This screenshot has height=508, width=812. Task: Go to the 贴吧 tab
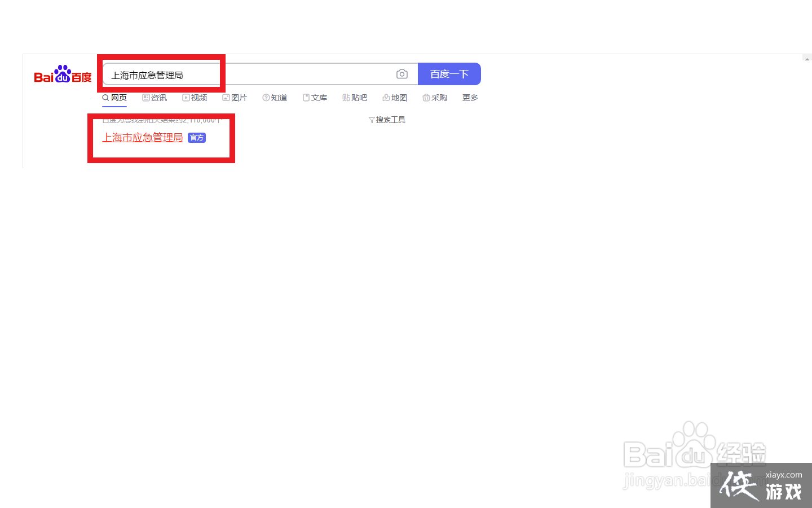click(x=355, y=98)
